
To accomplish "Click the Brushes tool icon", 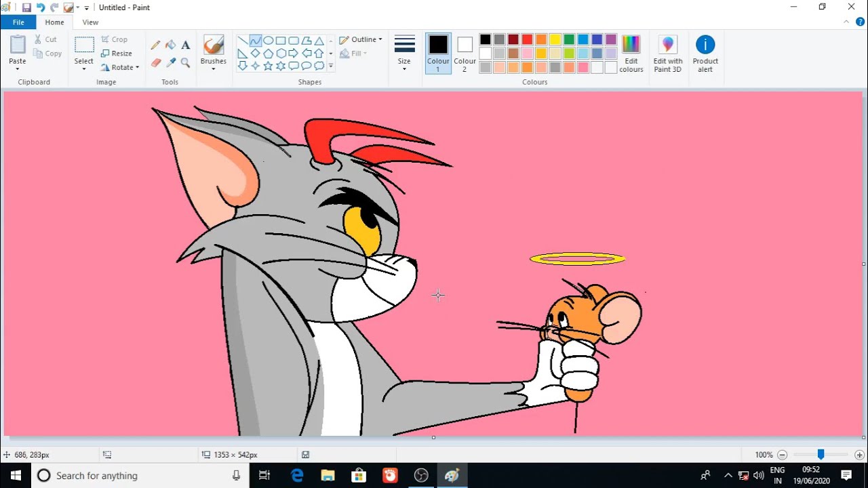I will (x=213, y=45).
